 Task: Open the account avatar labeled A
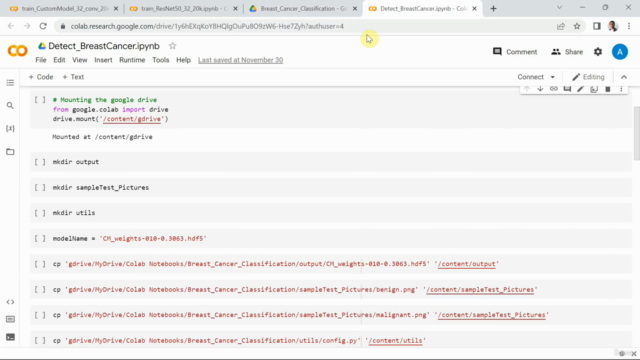point(620,52)
